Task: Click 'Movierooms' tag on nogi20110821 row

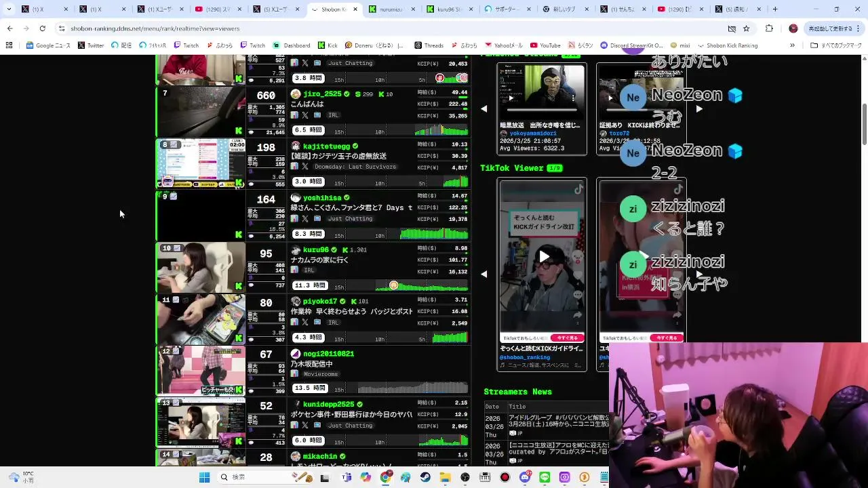Action: (321, 374)
